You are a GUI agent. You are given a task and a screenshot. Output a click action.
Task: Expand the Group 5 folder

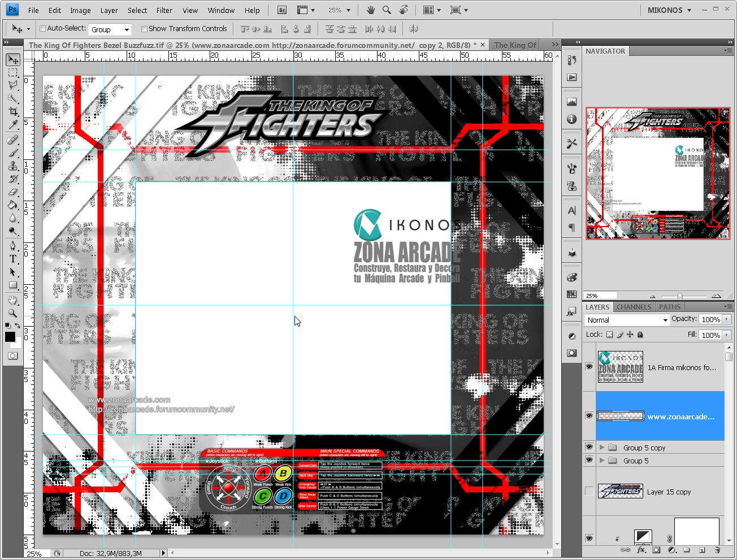[x=602, y=461]
